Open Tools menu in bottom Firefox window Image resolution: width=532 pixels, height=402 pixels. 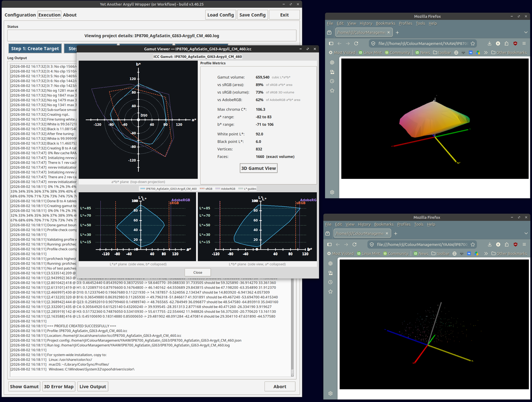(419, 224)
